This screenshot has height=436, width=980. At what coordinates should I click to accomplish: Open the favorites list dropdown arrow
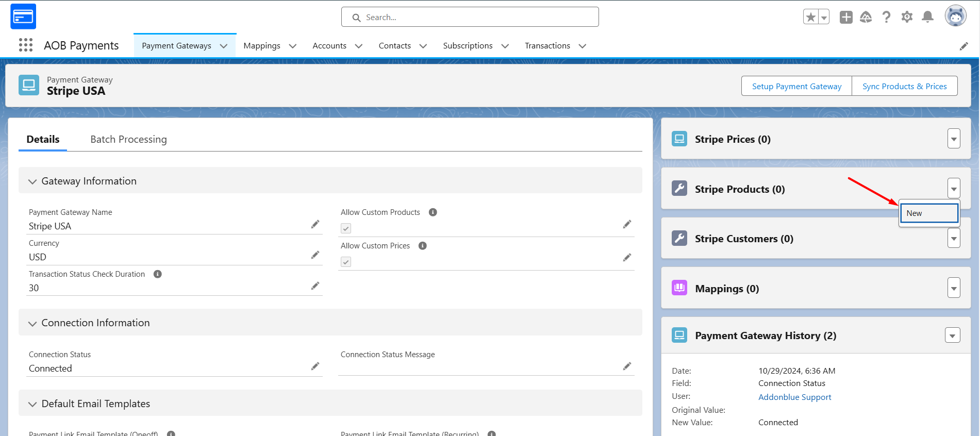[x=824, y=17]
